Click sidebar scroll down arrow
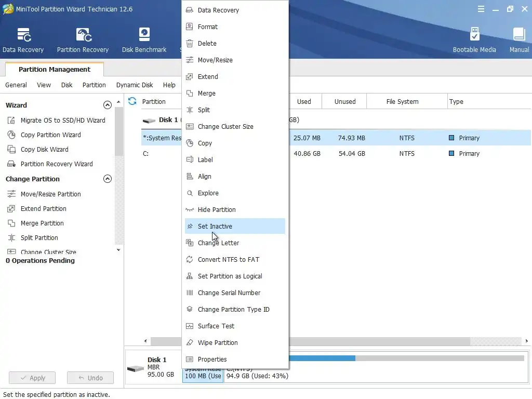This screenshot has height=399, width=532. pos(118,250)
